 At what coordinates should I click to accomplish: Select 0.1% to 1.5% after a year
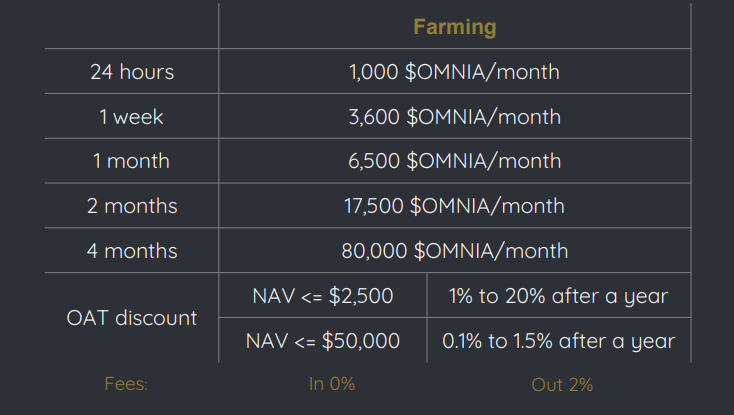coord(558,341)
